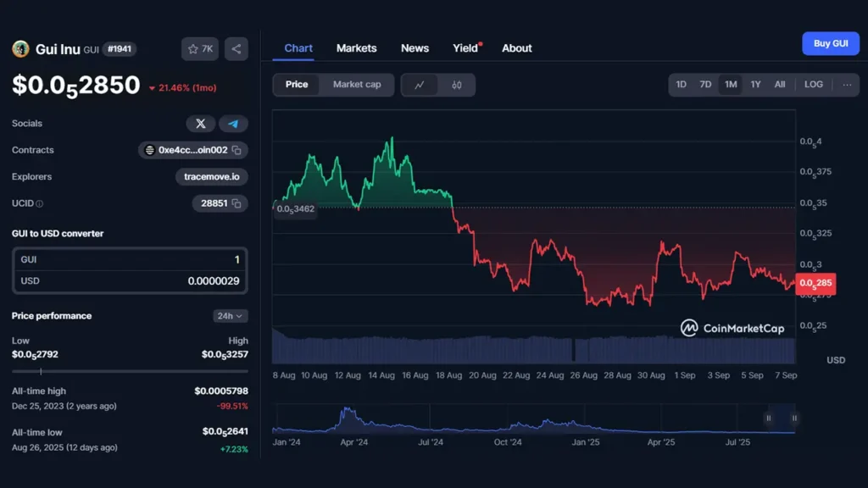
Task: Open the Chart tab
Action: coord(298,48)
